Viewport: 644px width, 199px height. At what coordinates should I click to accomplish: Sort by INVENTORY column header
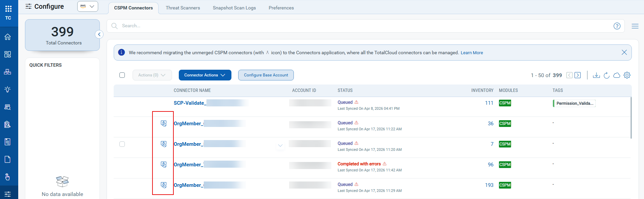point(482,91)
